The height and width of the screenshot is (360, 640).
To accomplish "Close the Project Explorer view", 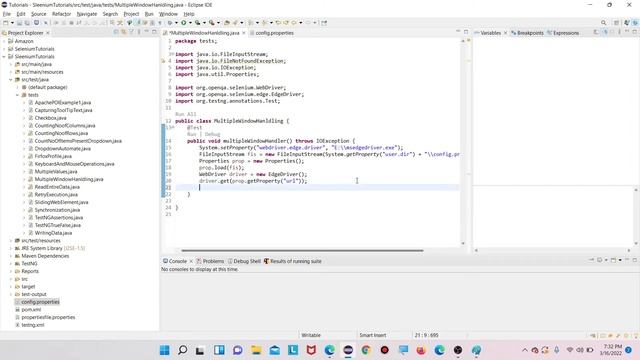I will [48, 33].
